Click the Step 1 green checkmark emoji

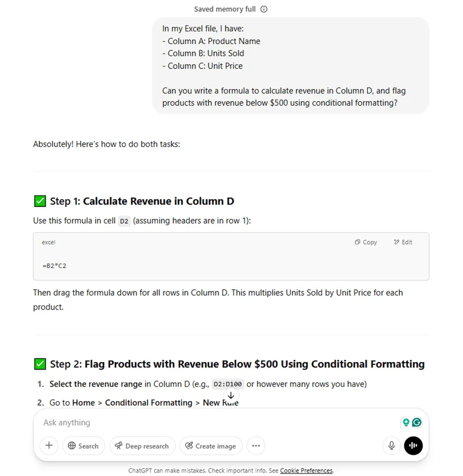[40, 201]
